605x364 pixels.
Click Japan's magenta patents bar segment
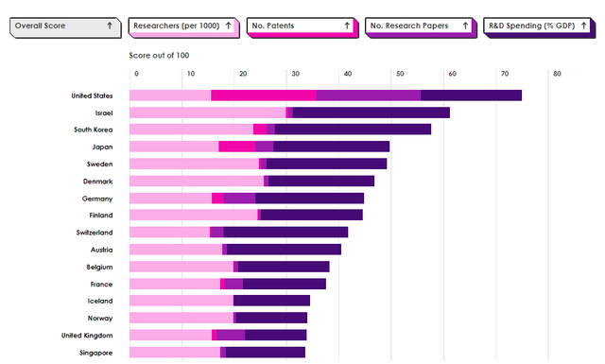click(x=237, y=147)
